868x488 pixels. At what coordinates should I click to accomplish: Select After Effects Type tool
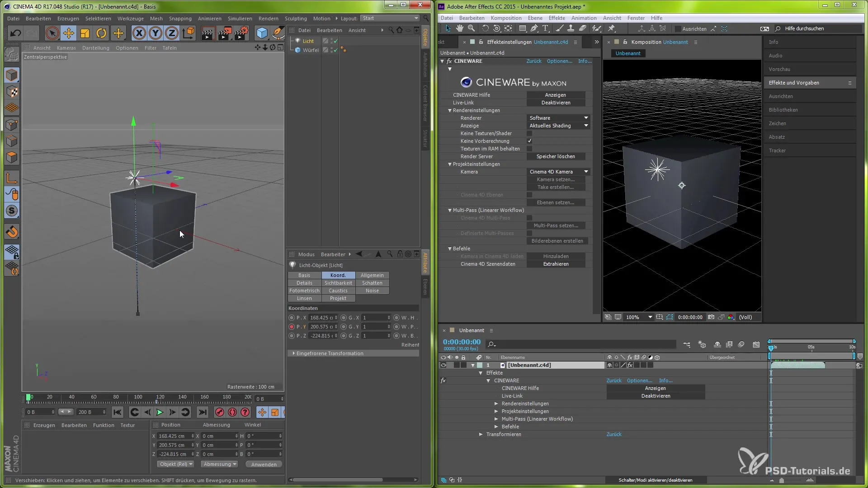point(546,28)
